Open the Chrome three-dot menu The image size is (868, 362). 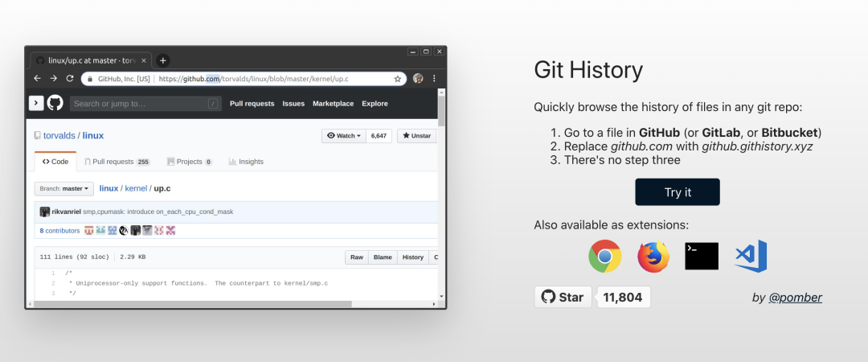pos(434,79)
